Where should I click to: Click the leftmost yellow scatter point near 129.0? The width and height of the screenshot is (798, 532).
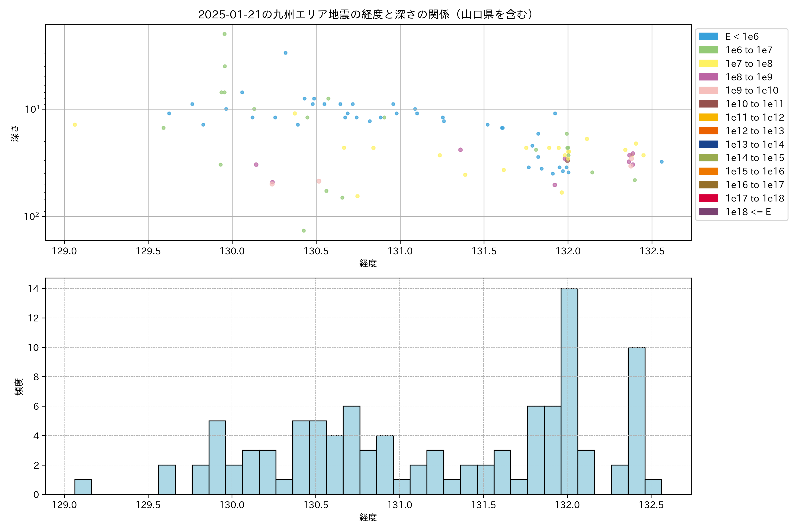pos(75,125)
